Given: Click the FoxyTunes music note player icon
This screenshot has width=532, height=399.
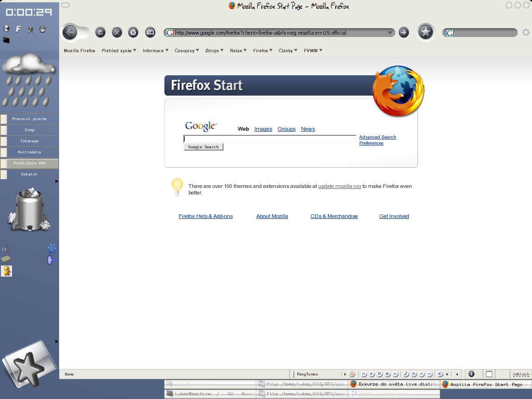Looking at the screenshot, I should coord(352,374).
